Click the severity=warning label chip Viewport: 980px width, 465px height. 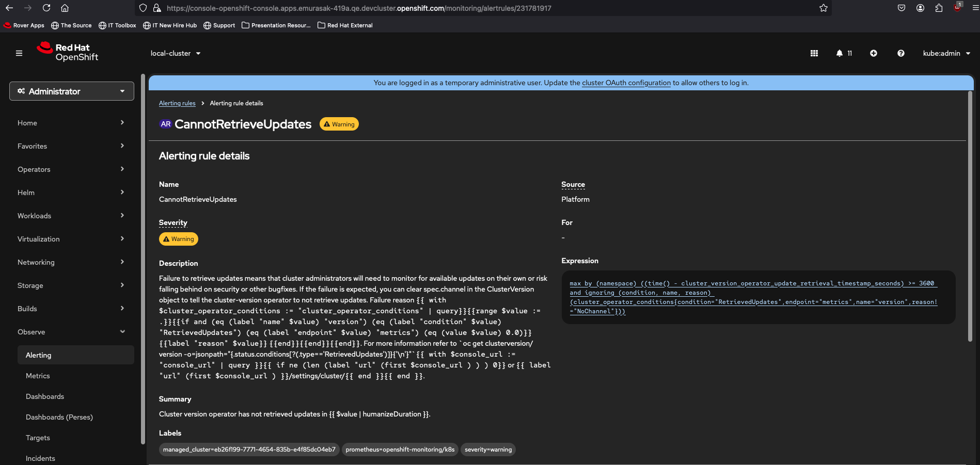[x=488, y=450]
